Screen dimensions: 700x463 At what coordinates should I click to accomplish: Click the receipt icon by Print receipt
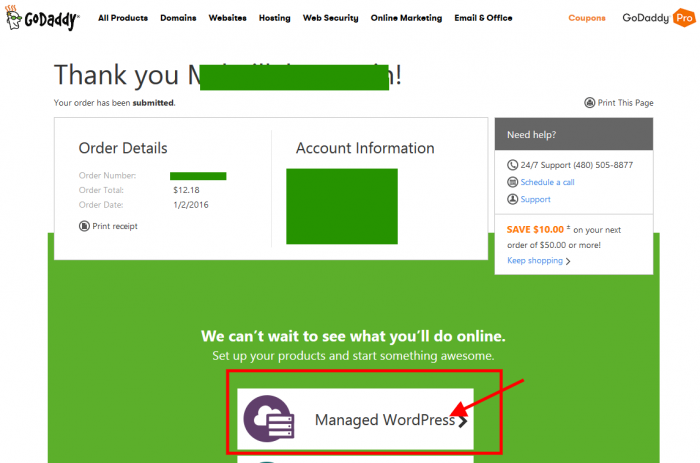point(84,226)
